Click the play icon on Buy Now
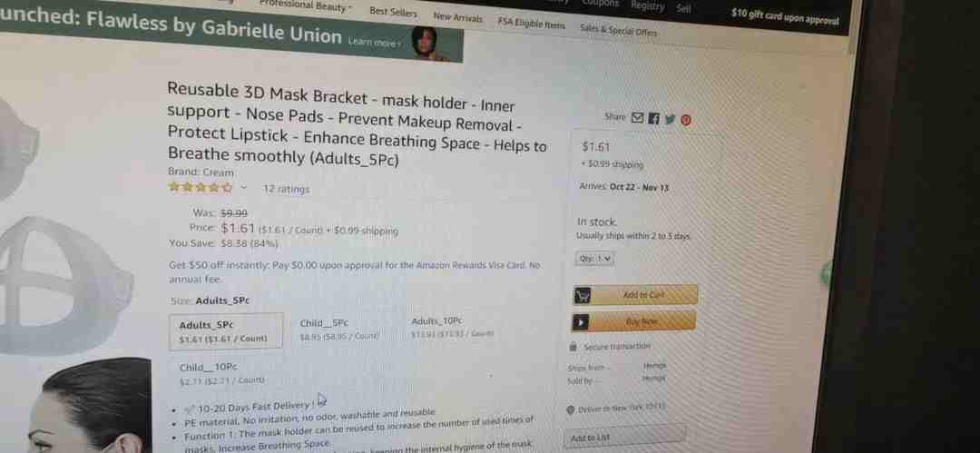This screenshot has width=980, height=453. pos(581,321)
